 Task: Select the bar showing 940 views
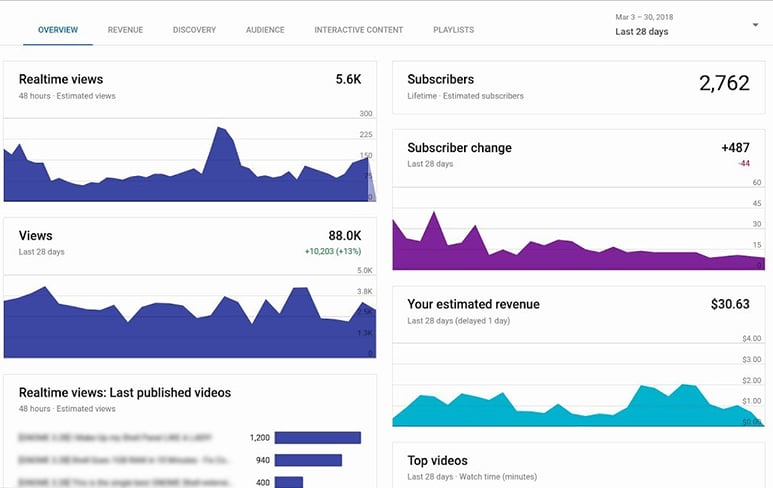coord(308,460)
